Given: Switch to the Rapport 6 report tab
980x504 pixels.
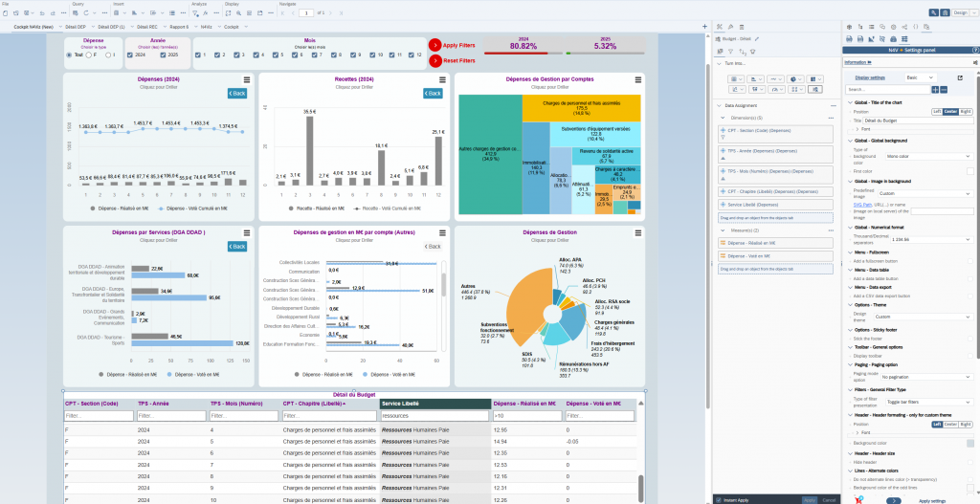Looking at the screenshot, I should (181, 27).
